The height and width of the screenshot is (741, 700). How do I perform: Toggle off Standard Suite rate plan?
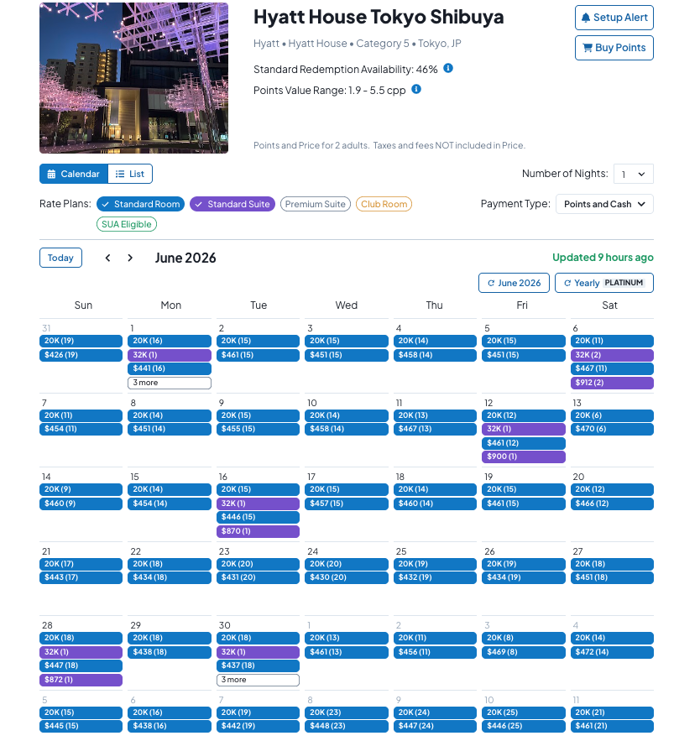click(232, 204)
